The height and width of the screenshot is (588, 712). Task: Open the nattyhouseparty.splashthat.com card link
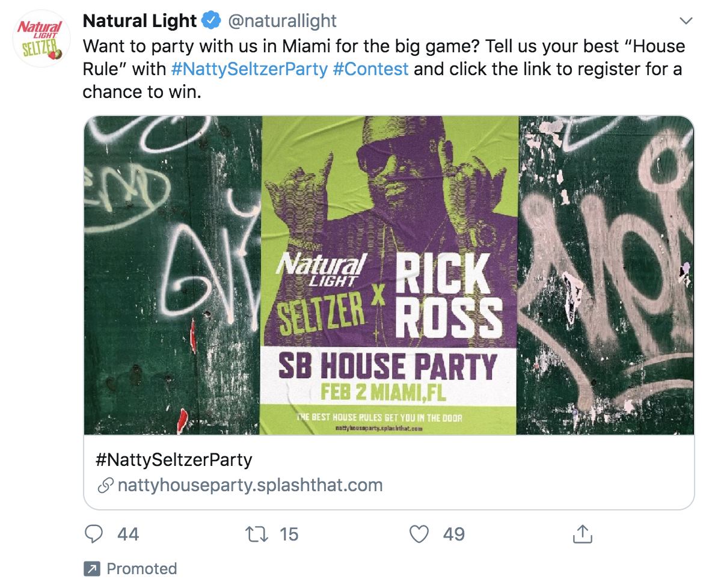point(250,485)
